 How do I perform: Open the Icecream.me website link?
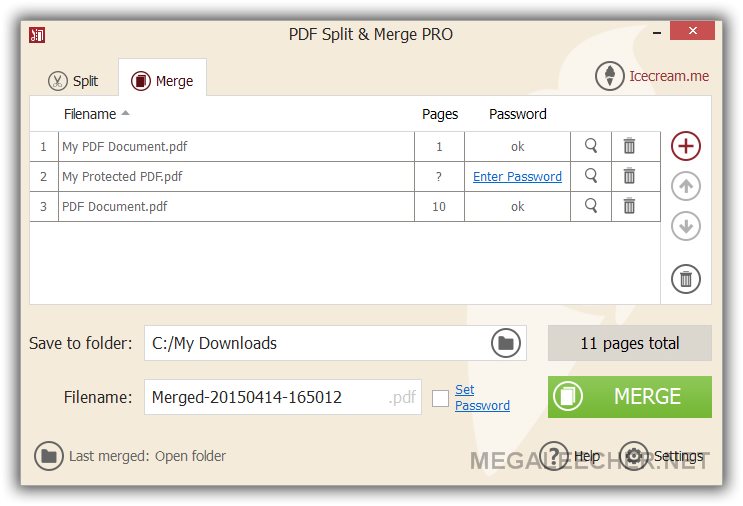(669, 76)
